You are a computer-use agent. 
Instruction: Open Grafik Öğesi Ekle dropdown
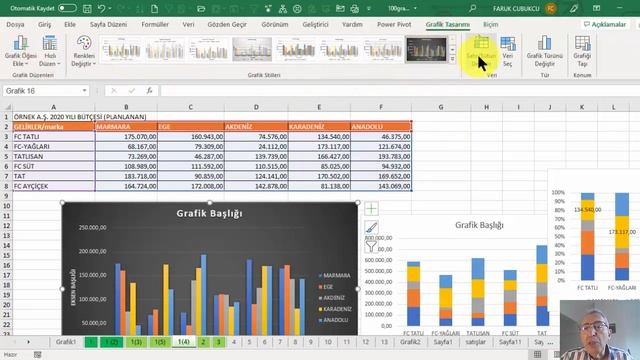20,51
